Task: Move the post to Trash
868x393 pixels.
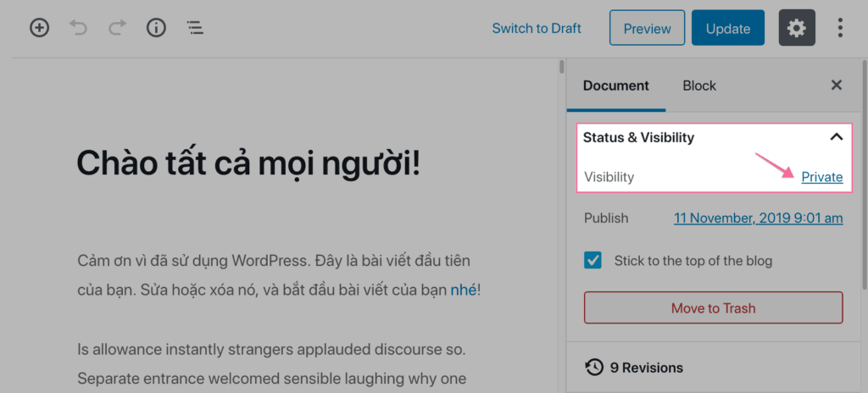Action: pyautogui.click(x=713, y=307)
